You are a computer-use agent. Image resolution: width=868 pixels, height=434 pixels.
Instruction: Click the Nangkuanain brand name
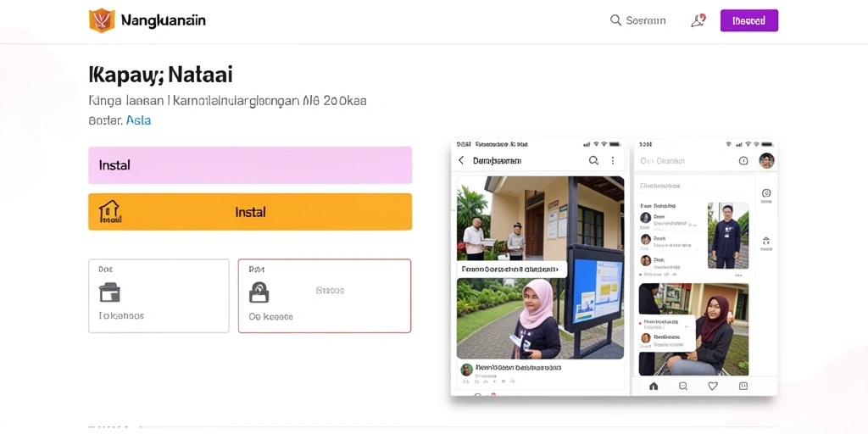[x=164, y=21]
